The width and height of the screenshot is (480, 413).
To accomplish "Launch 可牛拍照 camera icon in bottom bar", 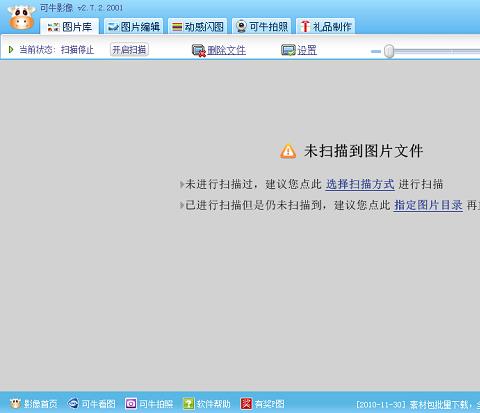I will [x=131, y=404].
